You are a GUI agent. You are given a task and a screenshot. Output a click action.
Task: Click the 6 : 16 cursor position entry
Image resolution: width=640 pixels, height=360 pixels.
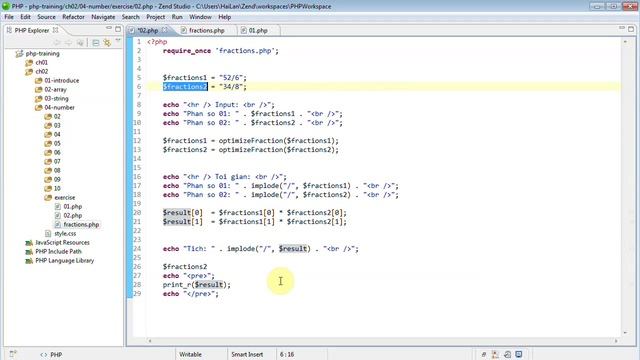[287, 354]
